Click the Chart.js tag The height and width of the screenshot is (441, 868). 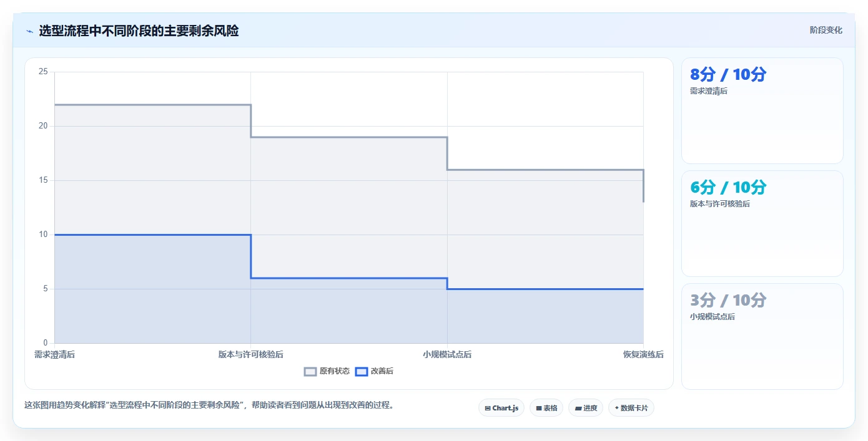tap(501, 408)
